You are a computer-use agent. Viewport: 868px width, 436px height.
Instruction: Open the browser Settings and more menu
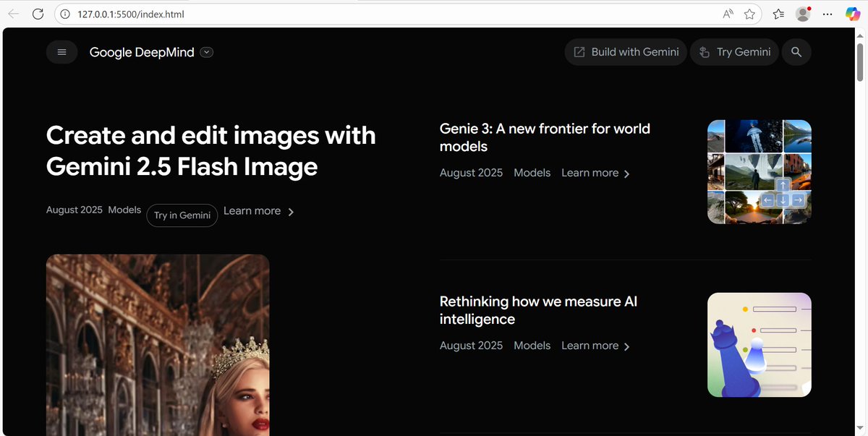827,14
